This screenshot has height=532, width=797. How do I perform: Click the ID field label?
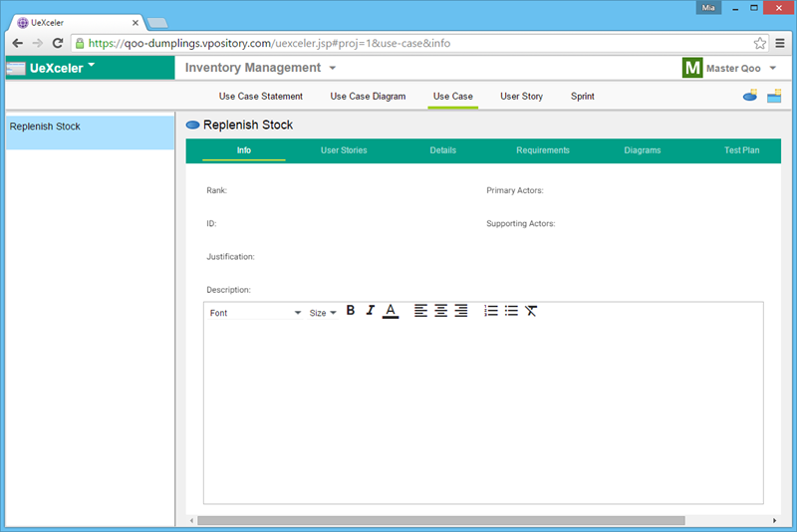click(211, 223)
